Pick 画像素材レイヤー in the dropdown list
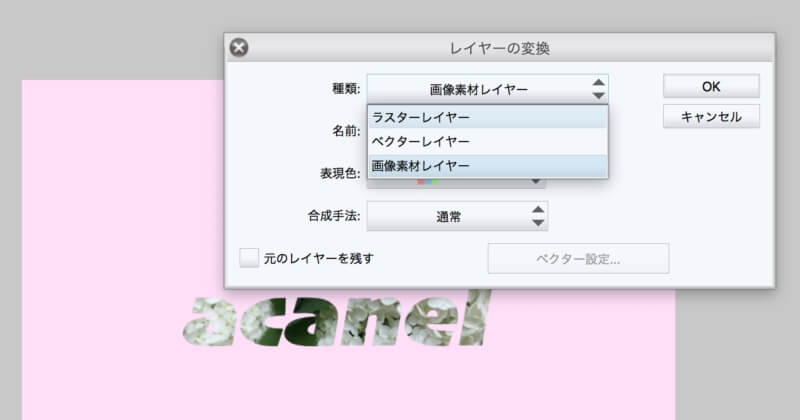 (487, 165)
